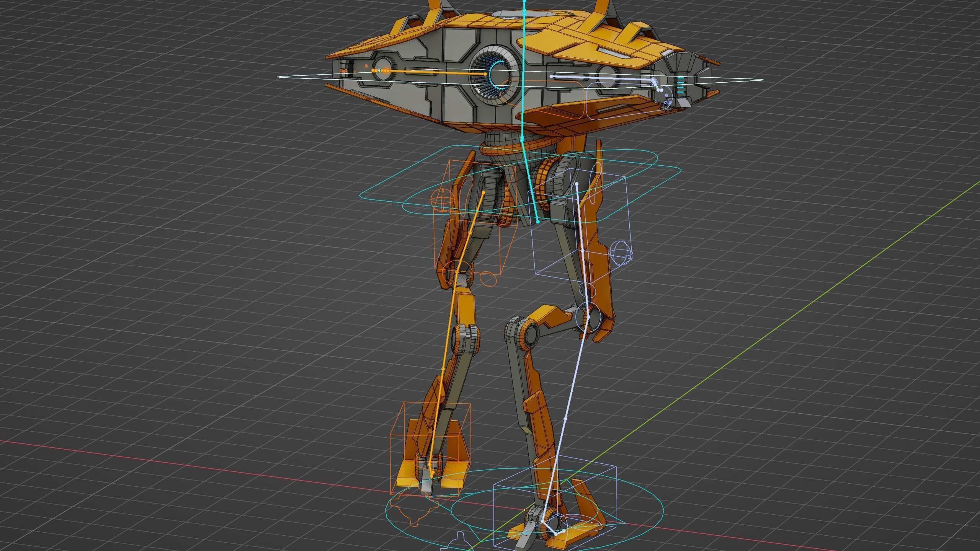Select the orange wire sphere by left hip
The height and width of the screenshot is (551, 980).
(x=443, y=200)
